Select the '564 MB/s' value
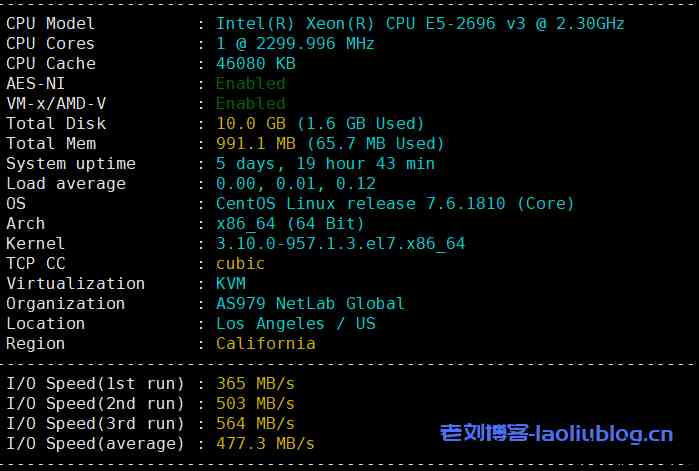 pyautogui.click(x=255, y=424)
